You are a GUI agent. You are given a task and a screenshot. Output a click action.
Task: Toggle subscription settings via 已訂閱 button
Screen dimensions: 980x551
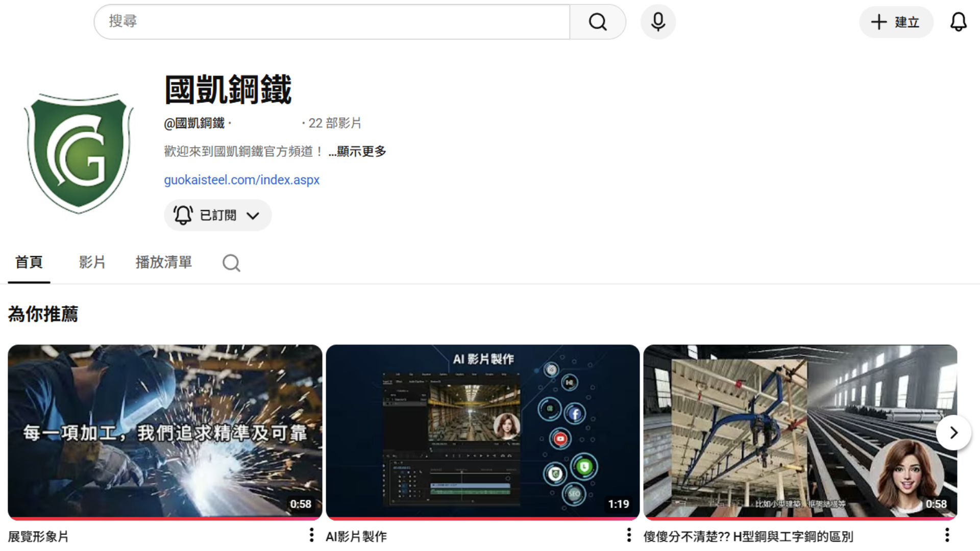209,215
